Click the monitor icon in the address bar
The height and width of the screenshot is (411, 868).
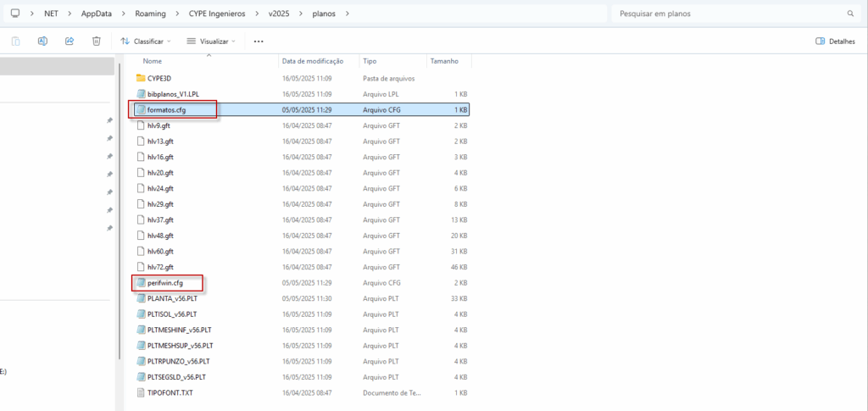point(14,14)
